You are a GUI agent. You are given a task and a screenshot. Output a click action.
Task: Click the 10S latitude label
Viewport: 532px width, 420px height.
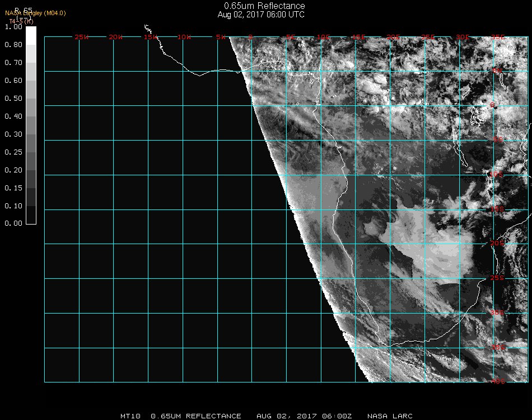pyautogui.click(x=496, y=174)
